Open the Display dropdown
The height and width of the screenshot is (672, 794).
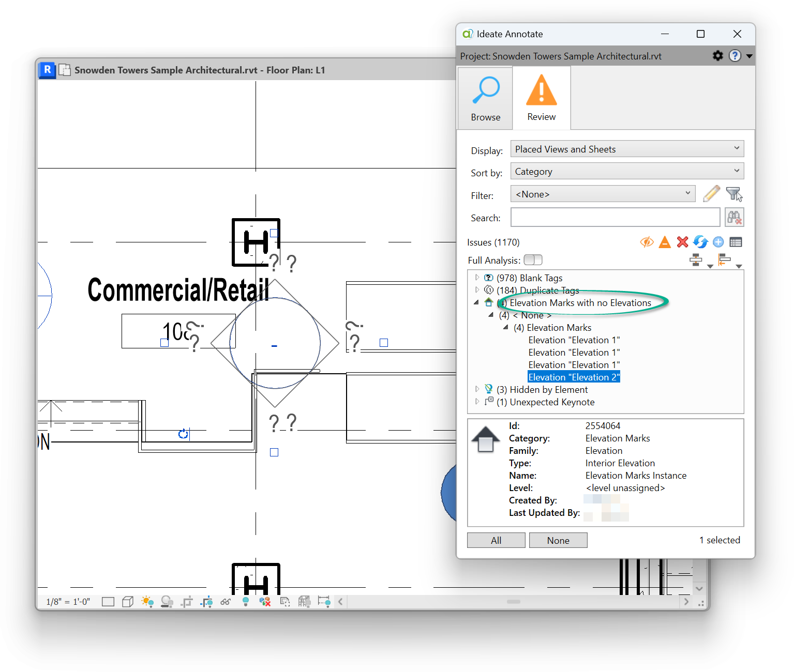pos(627,149)
